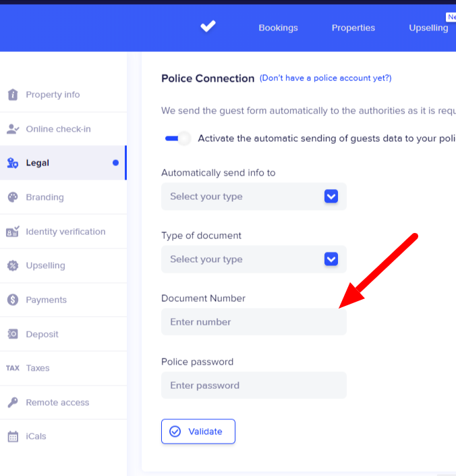Select Deposit in the sidebar
Screen dimensions: 456x476
pos(42,334)
